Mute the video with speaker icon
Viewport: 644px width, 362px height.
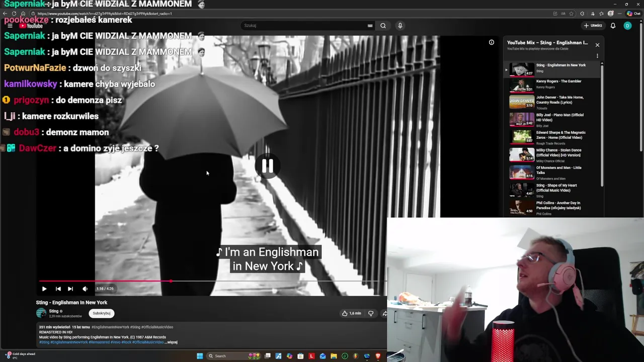(x=85, y=289)
